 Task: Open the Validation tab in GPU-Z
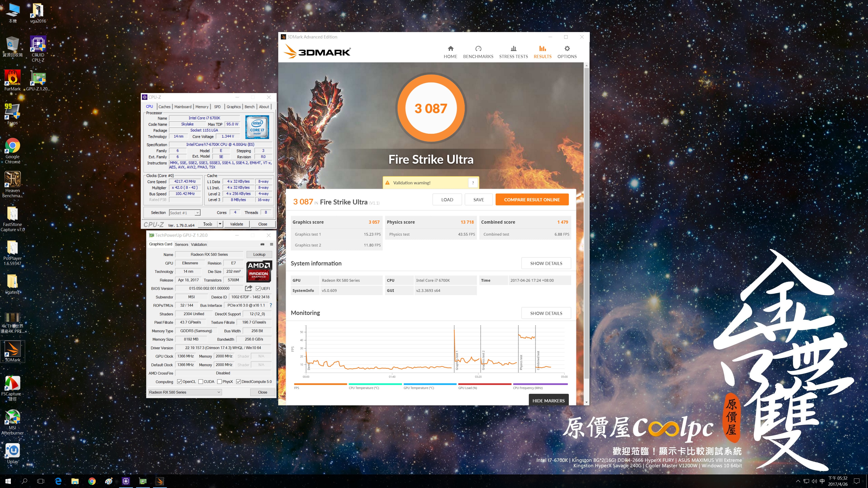tap(199, 244)
